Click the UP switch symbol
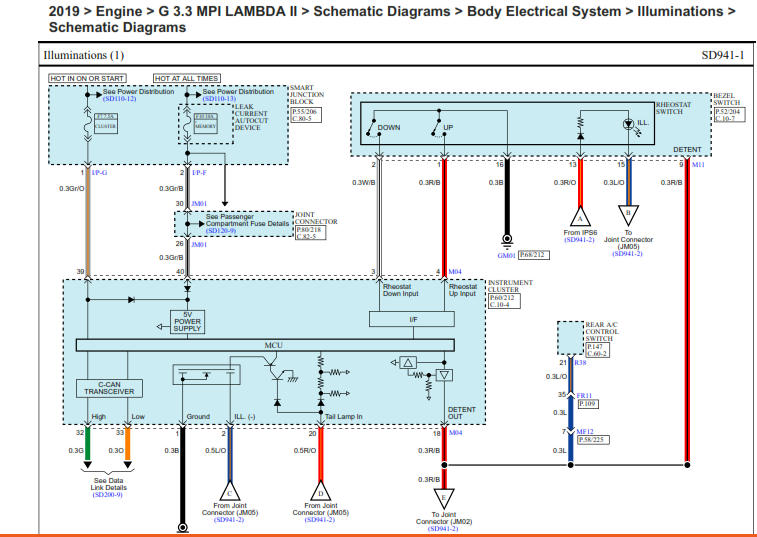 pos(437,128)
